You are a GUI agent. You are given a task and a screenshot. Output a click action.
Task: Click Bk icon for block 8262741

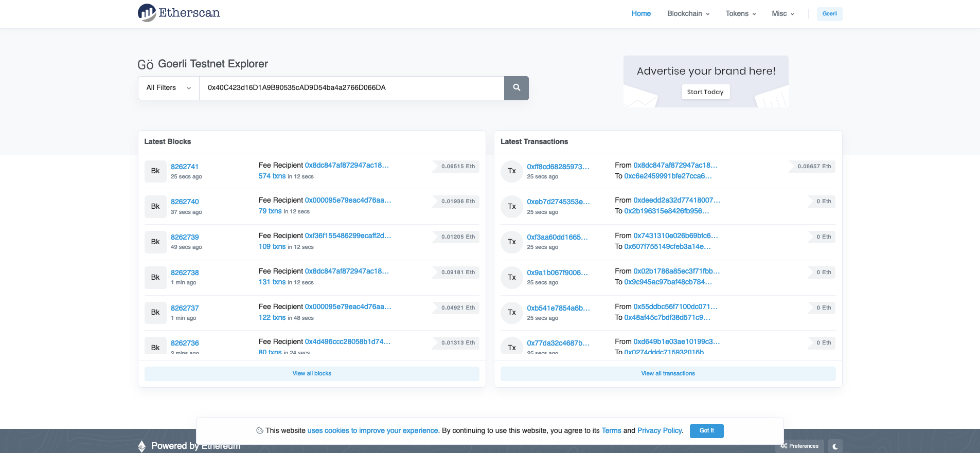pos(155,171)
